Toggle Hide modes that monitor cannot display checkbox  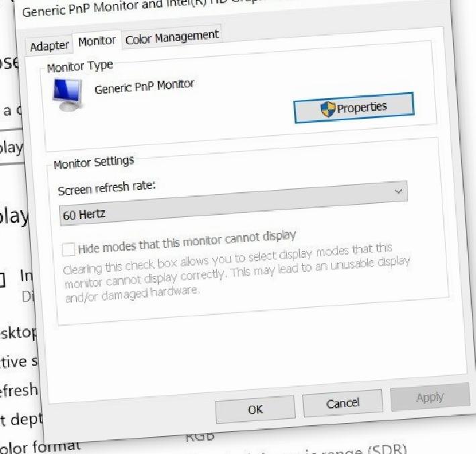click(x=68, y=250)
